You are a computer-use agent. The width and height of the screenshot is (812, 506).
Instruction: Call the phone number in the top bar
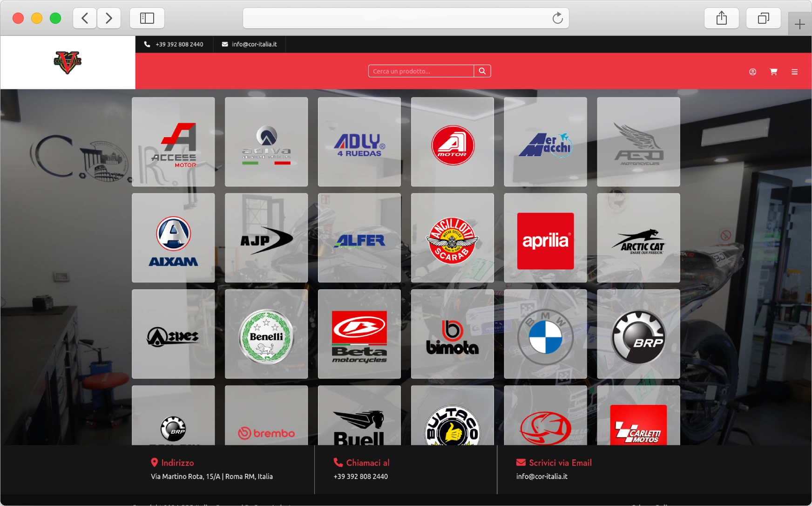coord(174,44)
